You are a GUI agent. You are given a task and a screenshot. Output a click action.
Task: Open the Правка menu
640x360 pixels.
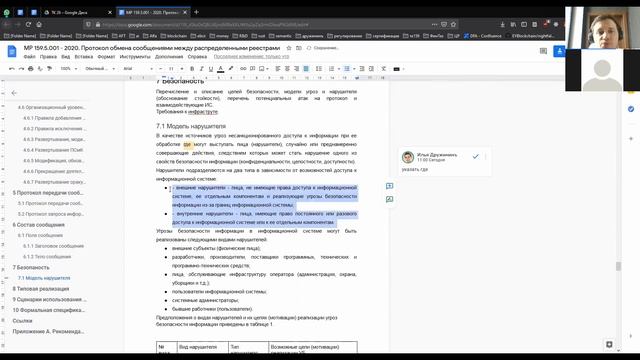coord(48,57)
